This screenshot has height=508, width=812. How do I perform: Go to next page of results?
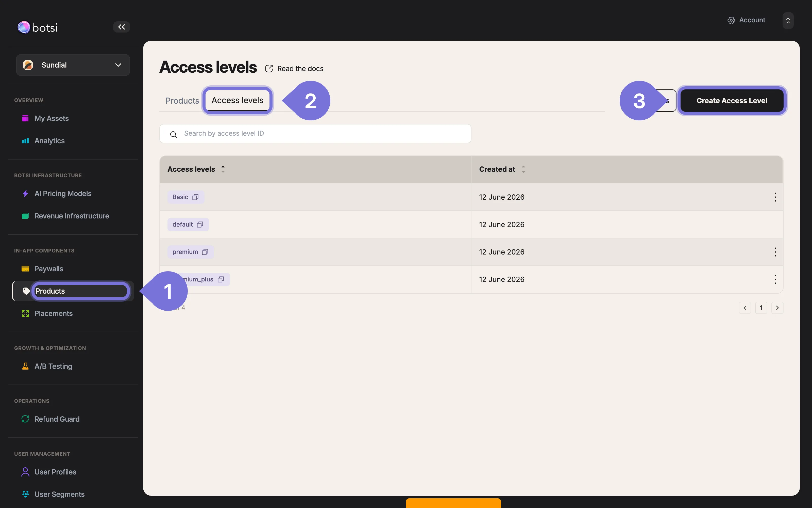point(777,308)
